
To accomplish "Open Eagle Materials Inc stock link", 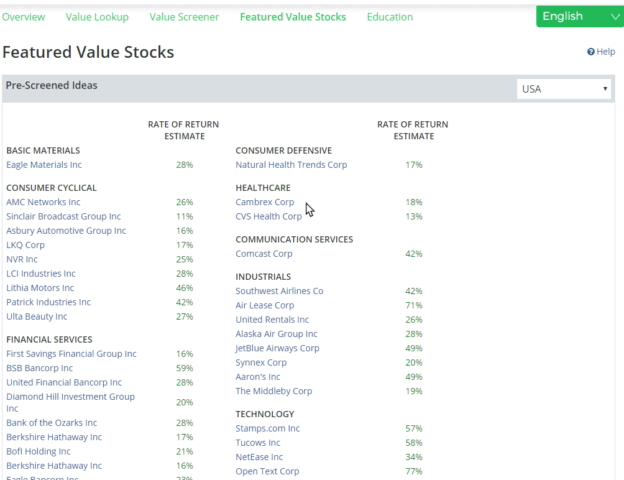I will click(44, 164).
